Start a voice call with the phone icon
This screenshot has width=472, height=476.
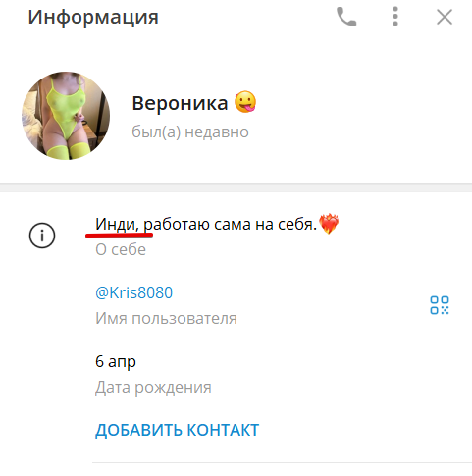pos(346,17)
